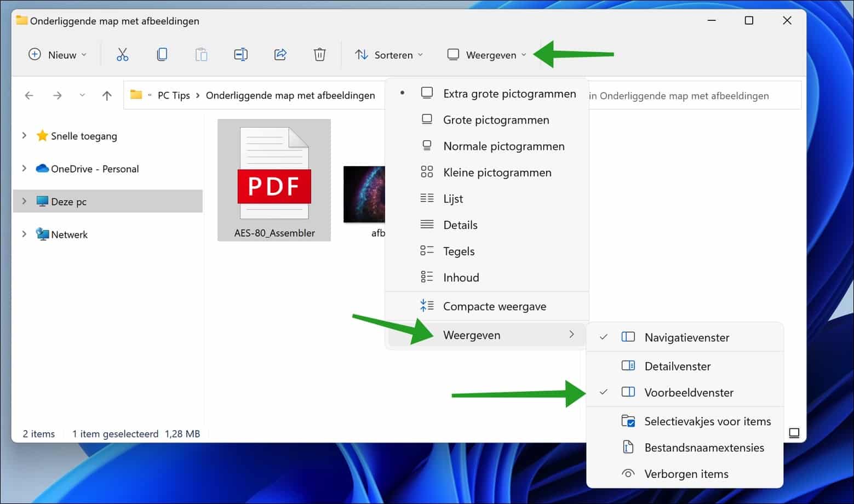
Task: Click the navigate up arrow
Action: coord(106,95)
